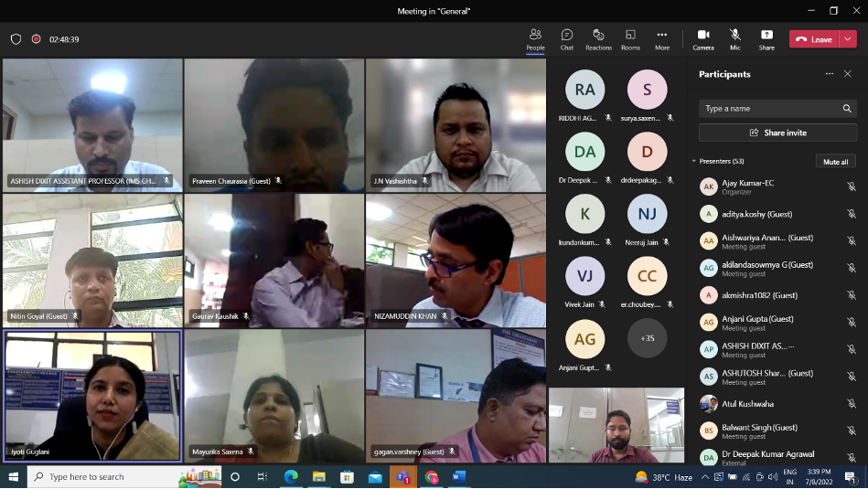The height and width of the screenshot is (489, 868).
Task: Click the recording indicator icon
Action: [x=37, y=39]
